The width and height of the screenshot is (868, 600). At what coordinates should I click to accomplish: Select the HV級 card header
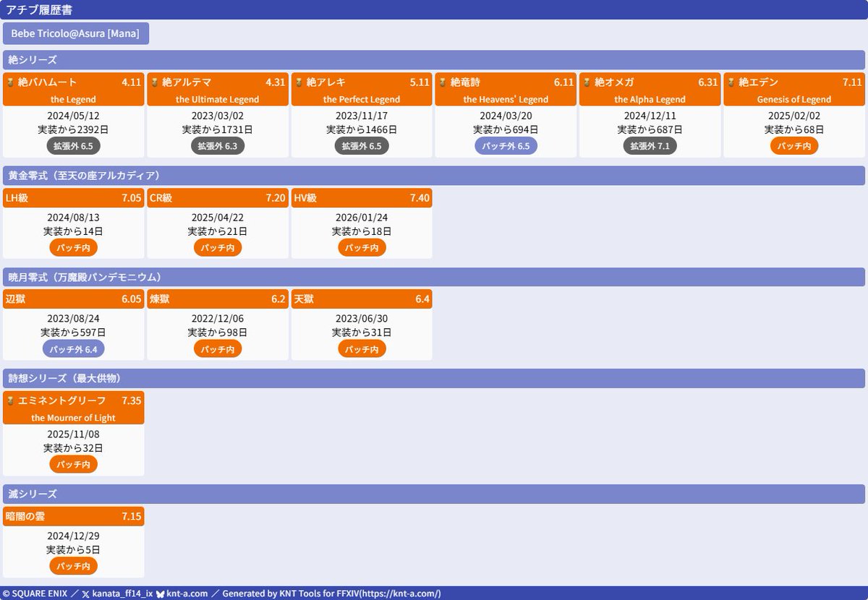[362, 198]
